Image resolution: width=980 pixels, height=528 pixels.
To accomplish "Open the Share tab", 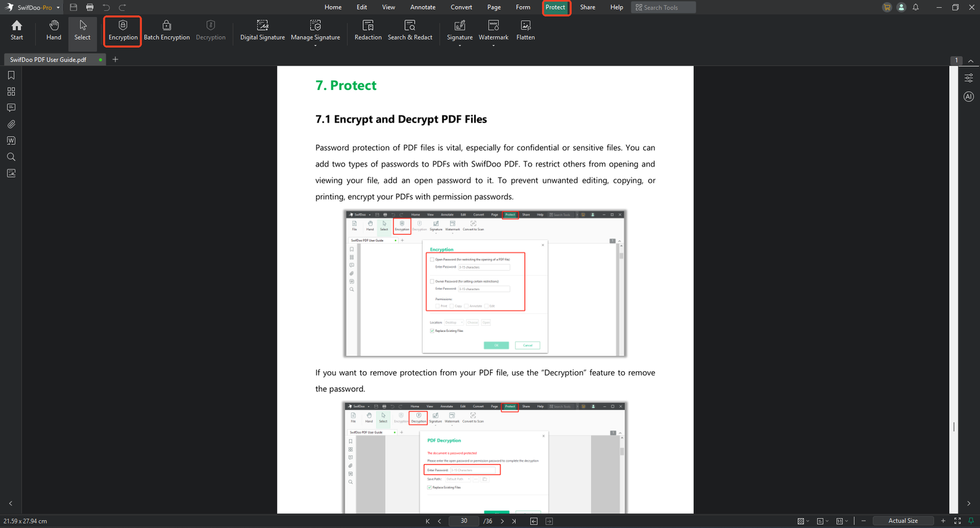I will point(587,7).
